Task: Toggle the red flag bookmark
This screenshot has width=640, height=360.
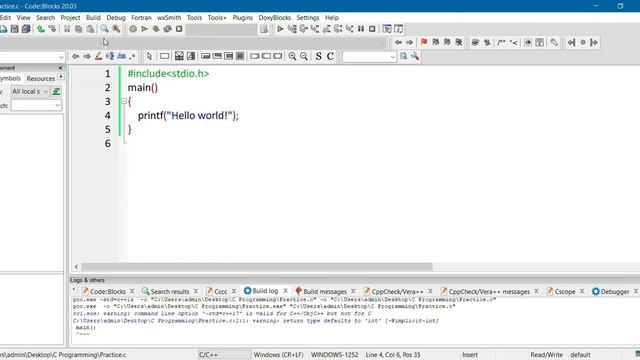Action: 424,42
